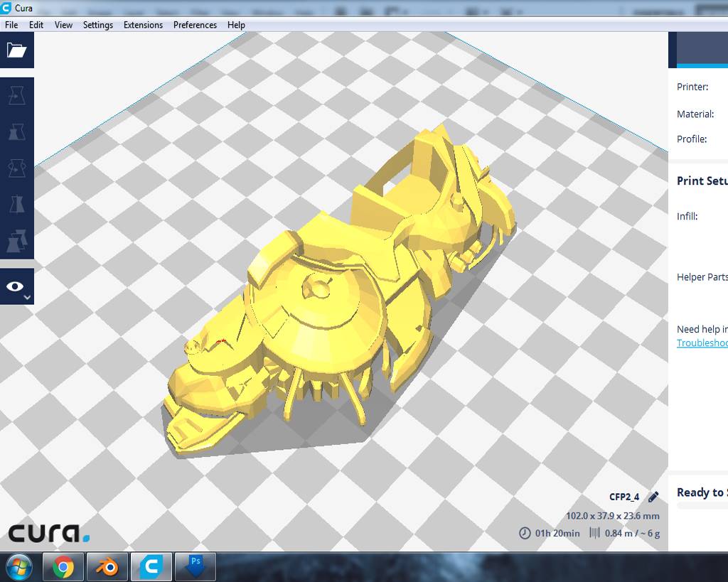
Task: Click the 102.0 x 37.9 x 23.6 mm dimensions
Action: [612, 516]
